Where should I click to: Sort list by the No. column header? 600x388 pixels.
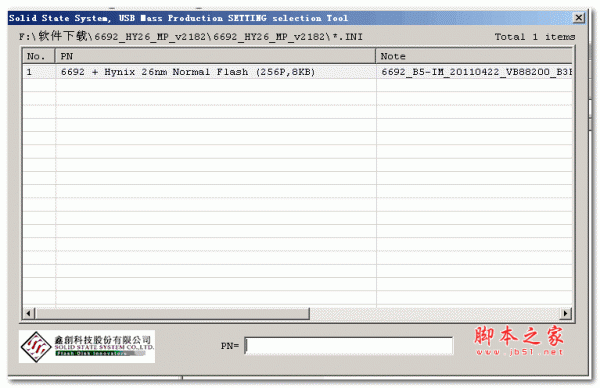click(39, 56)
